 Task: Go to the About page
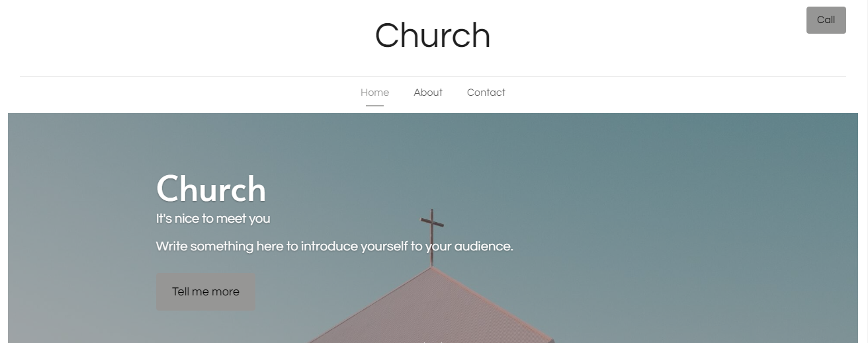[x=428, y=93]
